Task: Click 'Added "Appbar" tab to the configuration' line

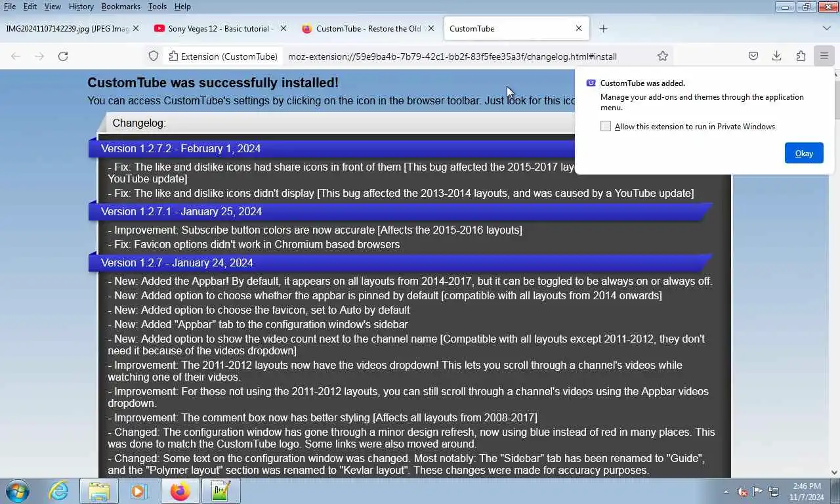Action: pyautogui.click(x=258, y=324)
